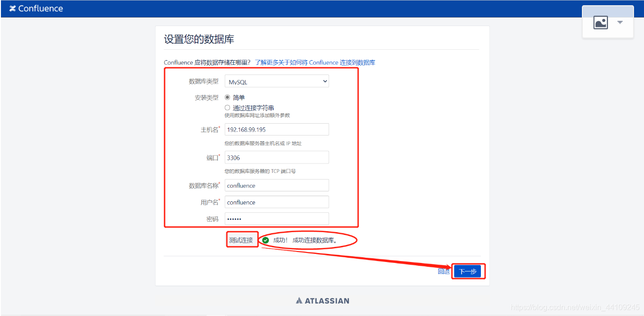This screenshot has width=644, height=316.
Task: Click the 测试连接 button
Action: coord(241,240)
